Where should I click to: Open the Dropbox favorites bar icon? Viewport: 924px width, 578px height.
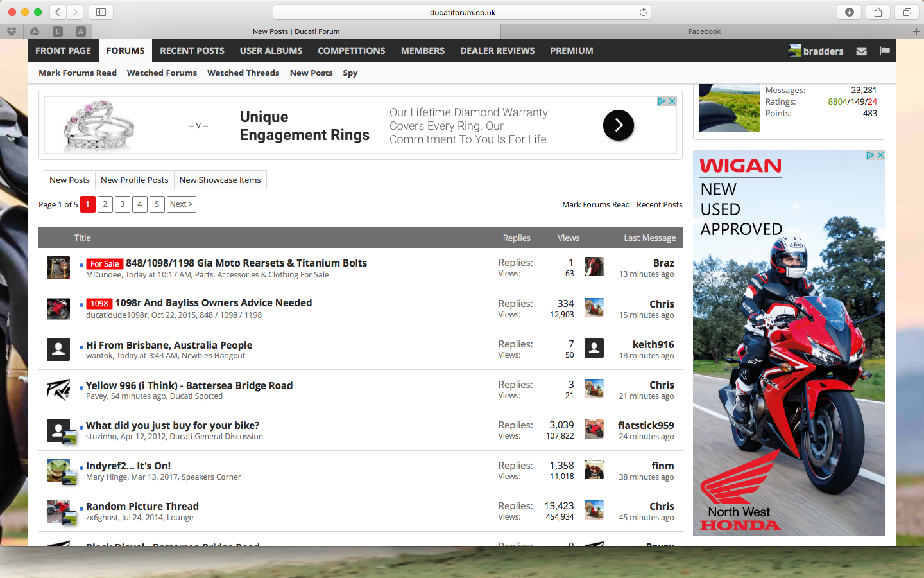pyautogui.click(x=12, y=31)
